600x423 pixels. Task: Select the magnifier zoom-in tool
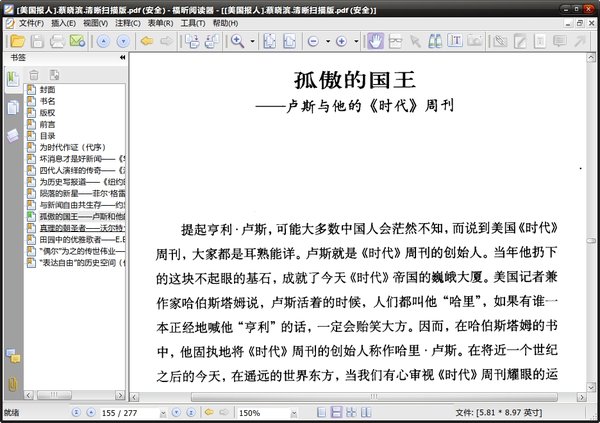238,41
